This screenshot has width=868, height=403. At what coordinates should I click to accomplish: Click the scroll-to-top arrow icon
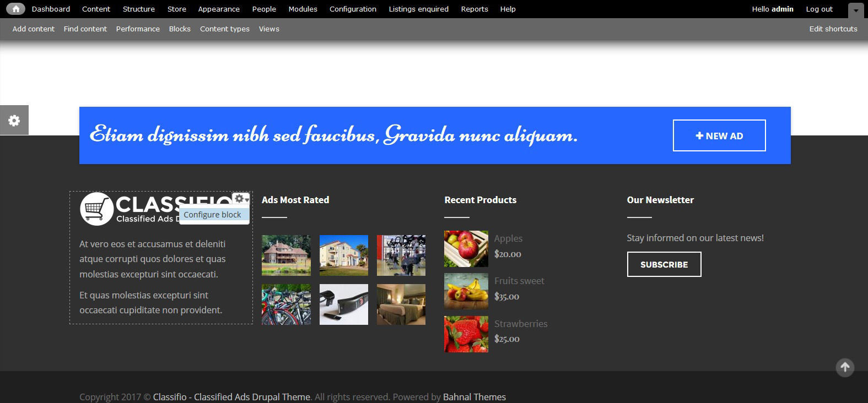pos(844,367)
